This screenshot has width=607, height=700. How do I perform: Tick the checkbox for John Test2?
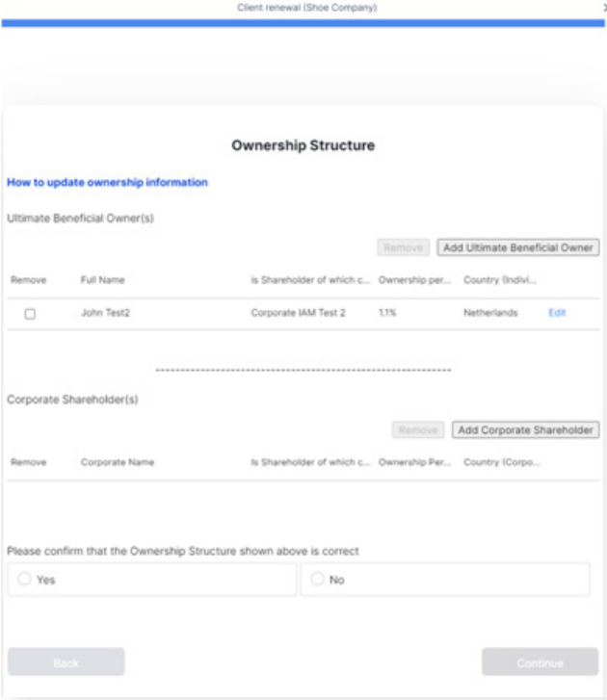[30, 314]
